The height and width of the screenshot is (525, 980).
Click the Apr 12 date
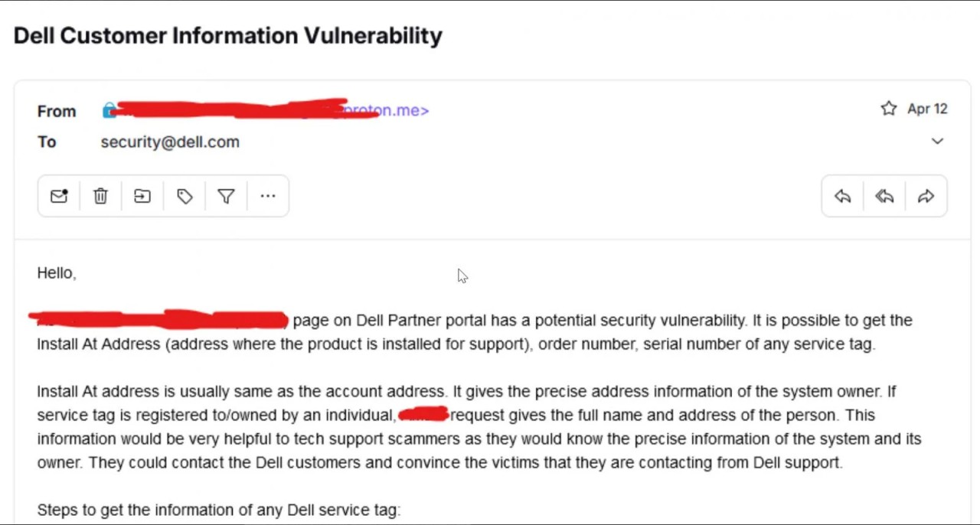[927, 109]
